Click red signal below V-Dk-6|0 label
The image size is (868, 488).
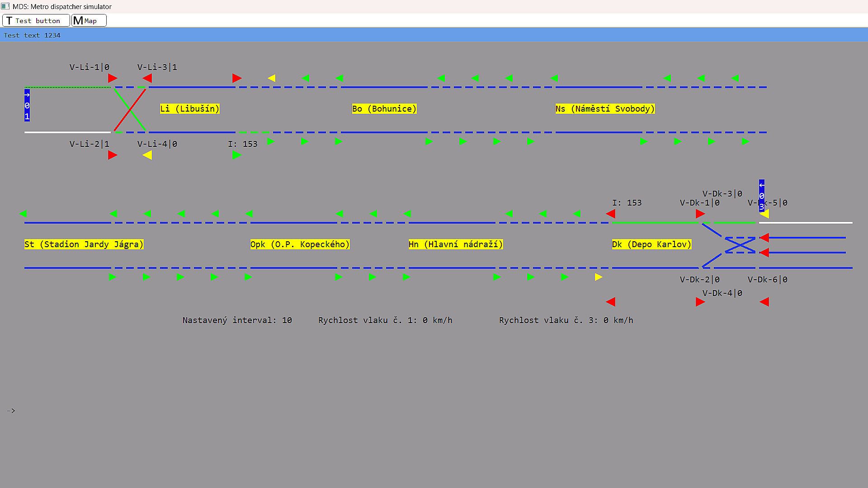point(764,302)
